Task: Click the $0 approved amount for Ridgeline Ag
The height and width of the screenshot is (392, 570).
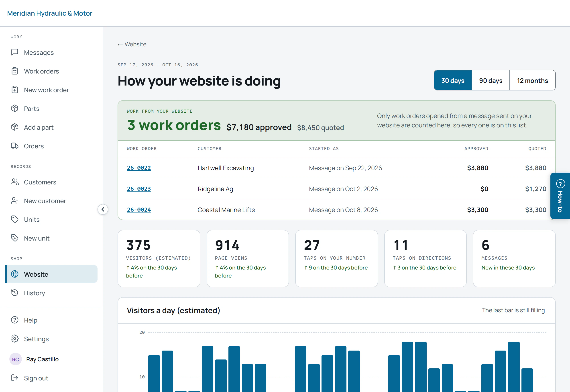Action: click(484, 189)
